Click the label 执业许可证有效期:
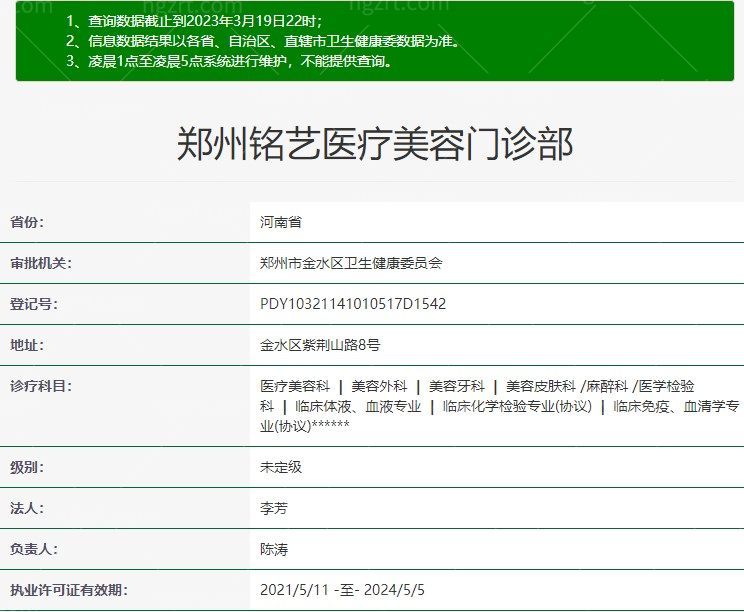Viewport: 744px width, 612px height. (x=69, y=590)
